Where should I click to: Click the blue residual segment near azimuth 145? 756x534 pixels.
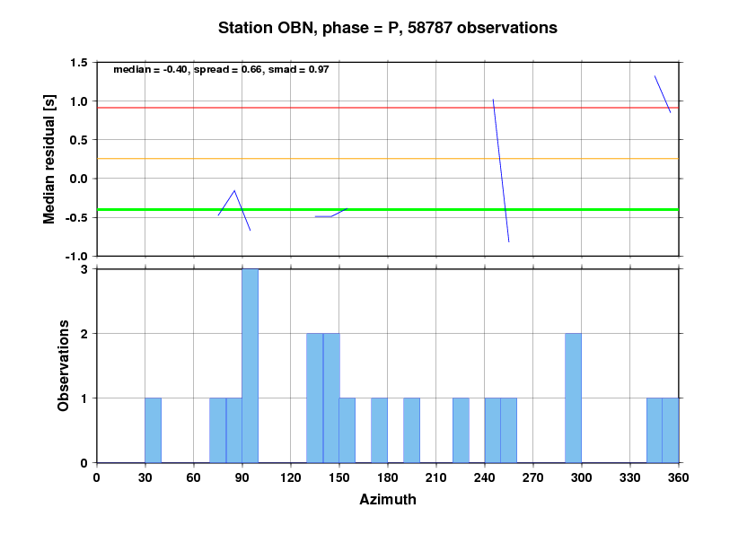[x=331, y=216]
